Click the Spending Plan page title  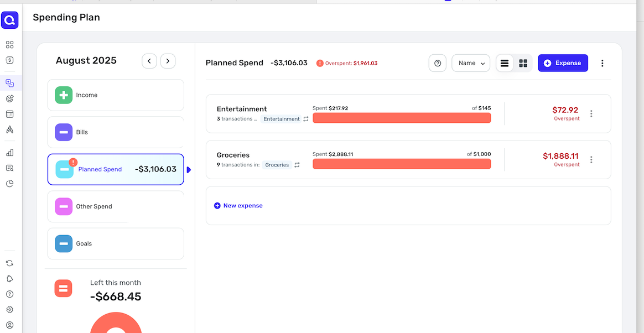(66, 17)
